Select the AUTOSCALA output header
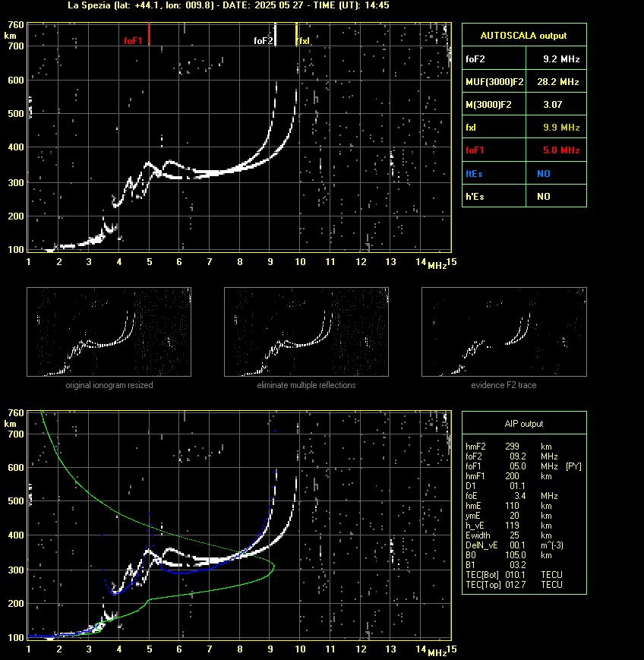644x660 pixels. click(x=523, y=36)
